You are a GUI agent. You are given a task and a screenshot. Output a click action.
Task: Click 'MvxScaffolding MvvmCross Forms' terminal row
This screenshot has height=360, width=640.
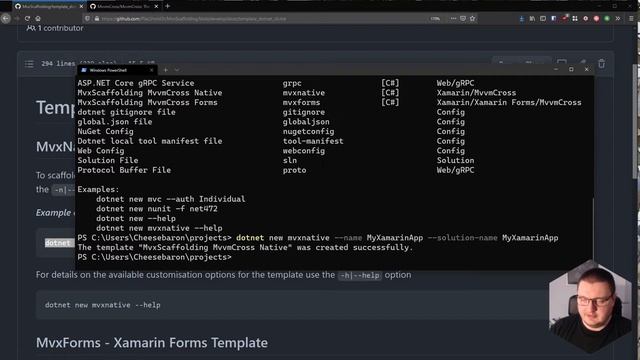point(147,102)
